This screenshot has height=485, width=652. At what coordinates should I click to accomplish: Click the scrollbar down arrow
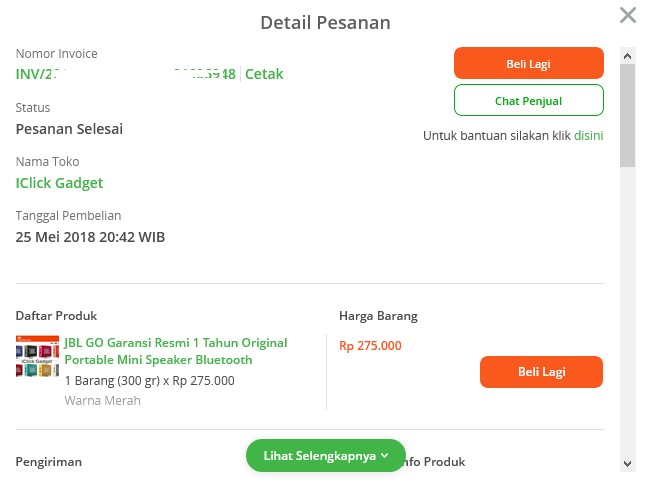627,463
